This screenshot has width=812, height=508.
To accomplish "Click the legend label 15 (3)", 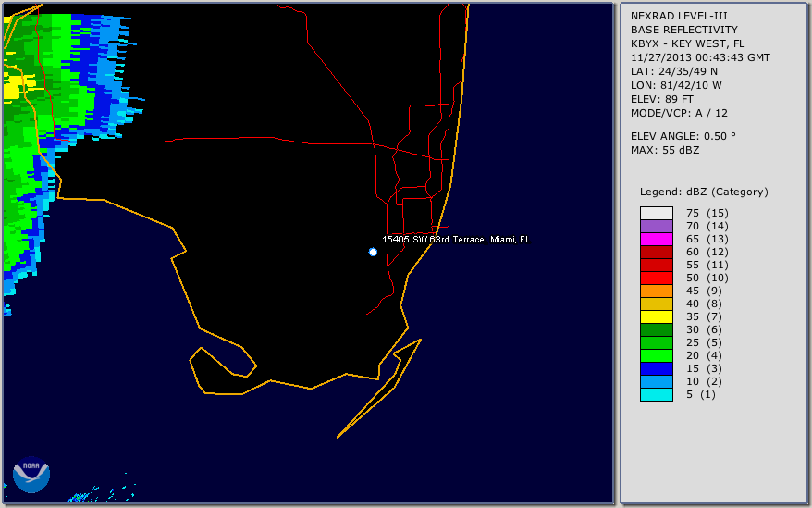I will 704,368.
